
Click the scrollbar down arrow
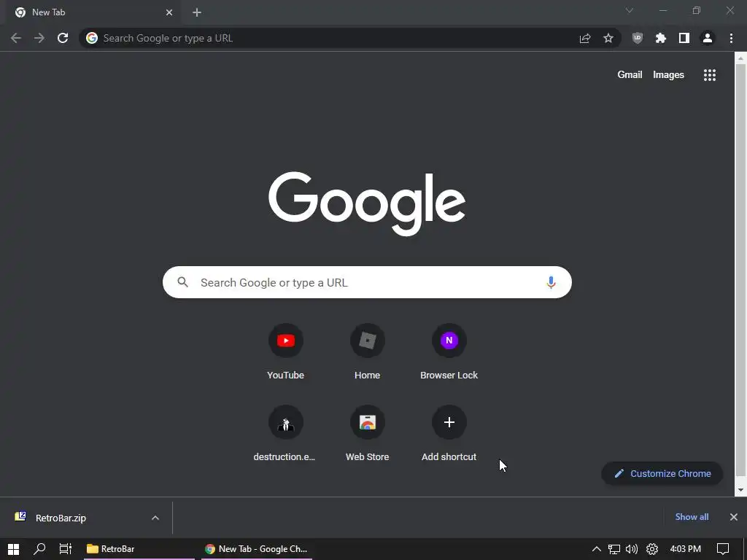click(x=740, y=489)
